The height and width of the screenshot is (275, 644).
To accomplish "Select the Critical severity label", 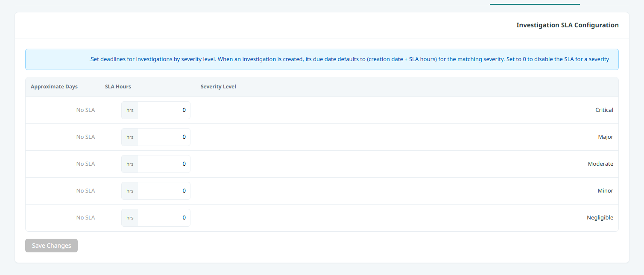I will (x=604, y=110).
